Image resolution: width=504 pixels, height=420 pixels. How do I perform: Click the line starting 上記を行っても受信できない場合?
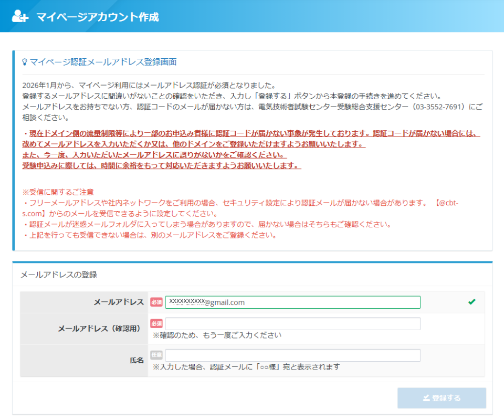point(151,235)
